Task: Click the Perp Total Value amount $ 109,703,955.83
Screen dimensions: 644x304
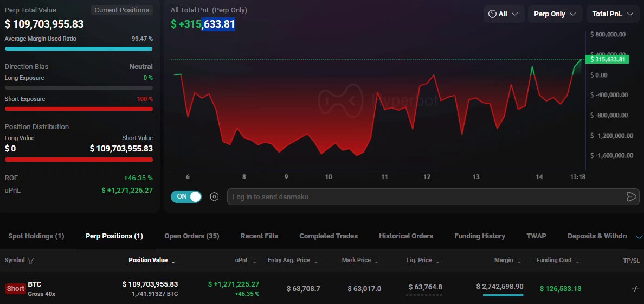Action: click(44, 24)
